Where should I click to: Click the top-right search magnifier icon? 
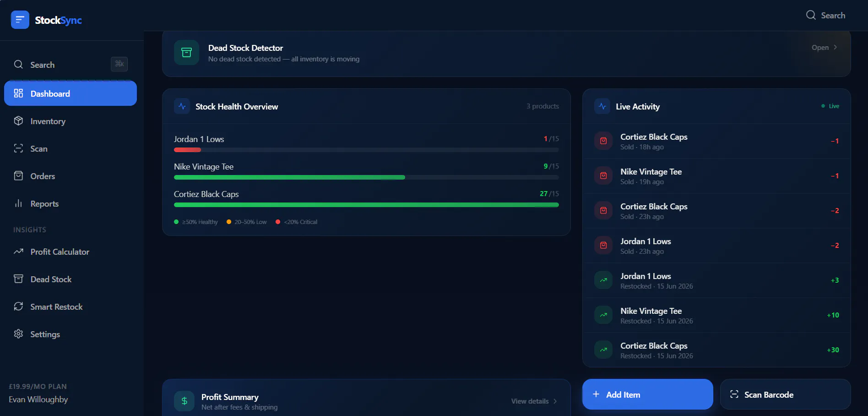click(x=811, y=15)
